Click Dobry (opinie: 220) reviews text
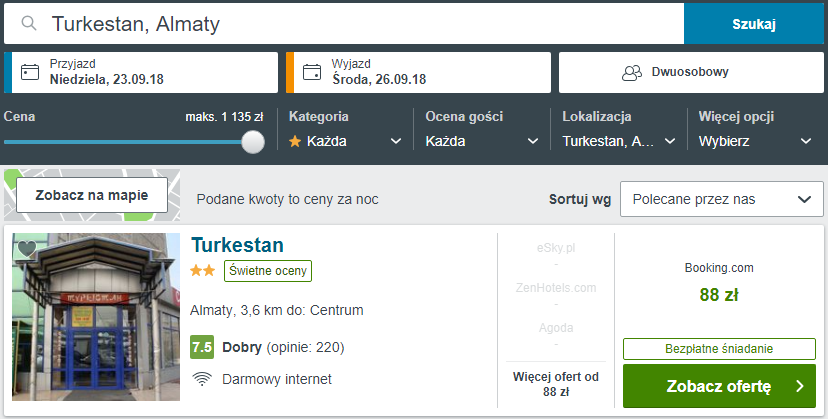Viewport: 828px width, 419px height. tap(283, 347)
